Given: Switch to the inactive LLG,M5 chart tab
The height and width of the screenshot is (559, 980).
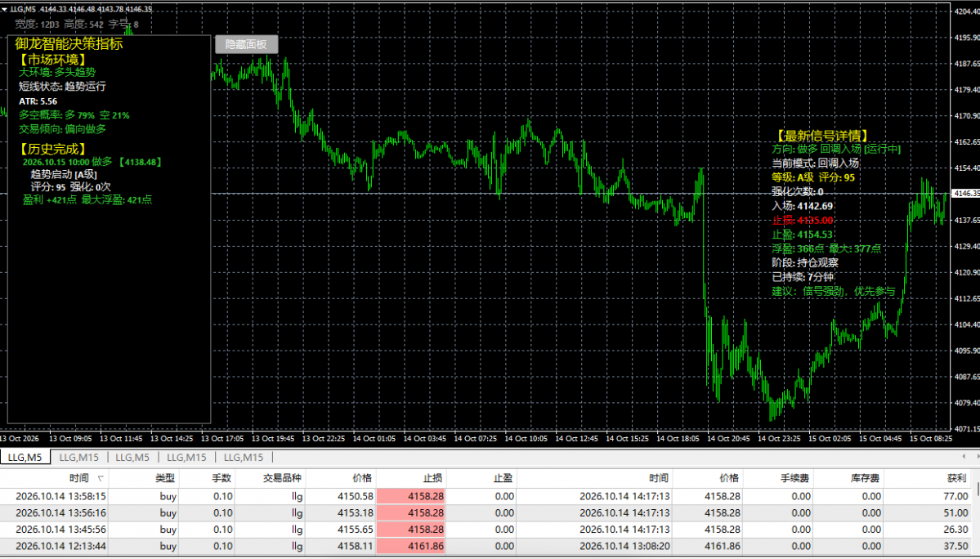Looking at the screenshot, I should point(132,457).
